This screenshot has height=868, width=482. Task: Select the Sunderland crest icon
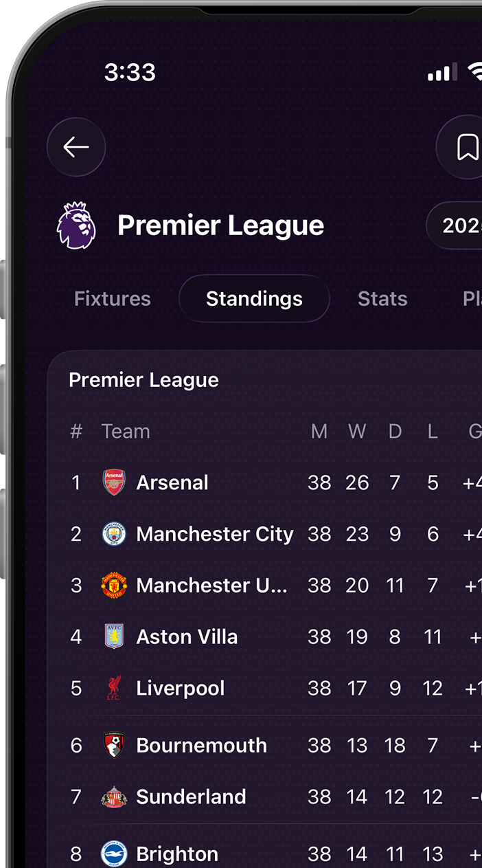click(114, 797)
